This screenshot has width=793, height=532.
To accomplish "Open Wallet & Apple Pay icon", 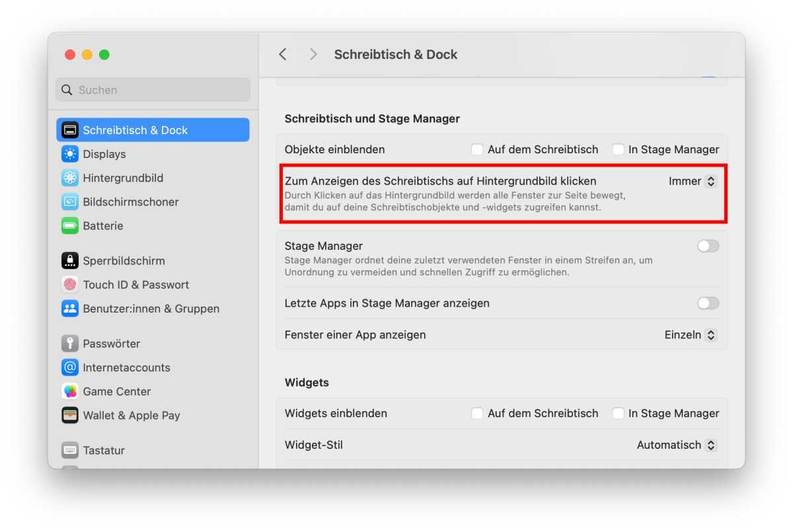I will pyautogui.click(x=70, y=415).
